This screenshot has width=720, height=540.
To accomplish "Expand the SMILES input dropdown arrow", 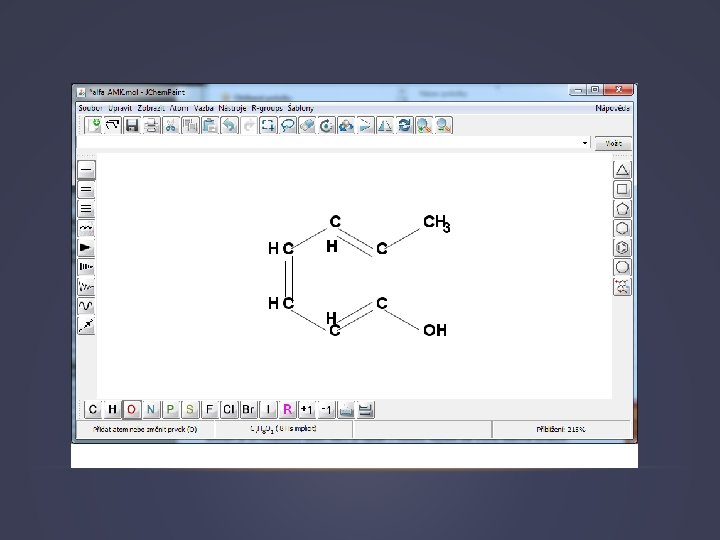I will coord(585,143).
